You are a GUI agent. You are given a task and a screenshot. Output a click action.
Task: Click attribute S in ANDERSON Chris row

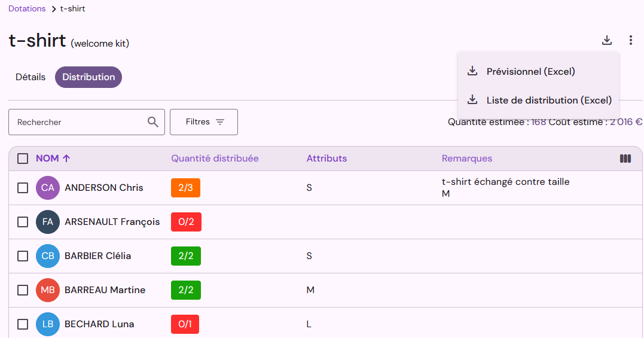[x=309, y=188]
